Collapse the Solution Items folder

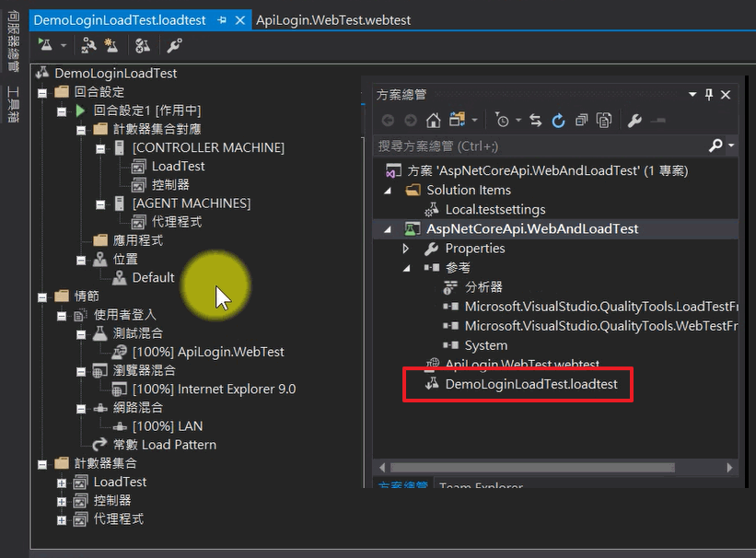(388, 191)
